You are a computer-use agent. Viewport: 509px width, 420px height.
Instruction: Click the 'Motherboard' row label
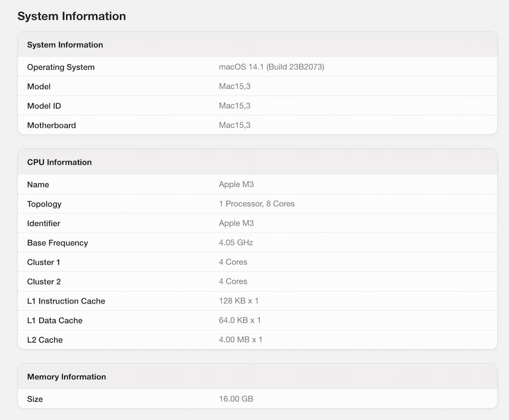coord(51,125)
